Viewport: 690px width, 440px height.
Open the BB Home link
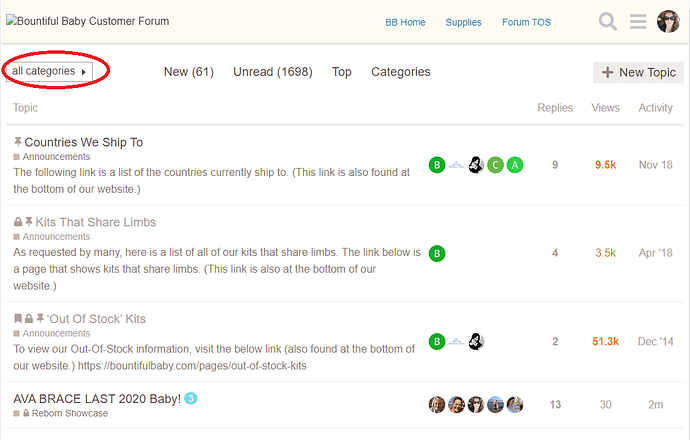(405, 22)
